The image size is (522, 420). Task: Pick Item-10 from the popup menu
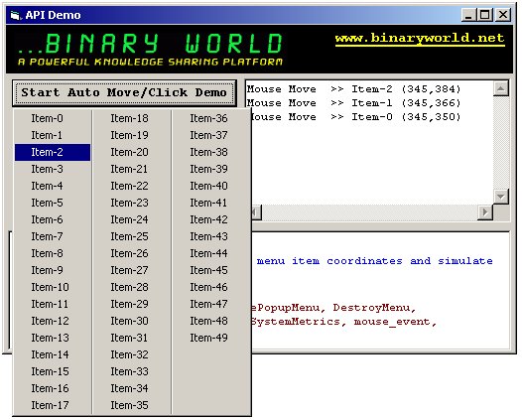pos(53,287)
